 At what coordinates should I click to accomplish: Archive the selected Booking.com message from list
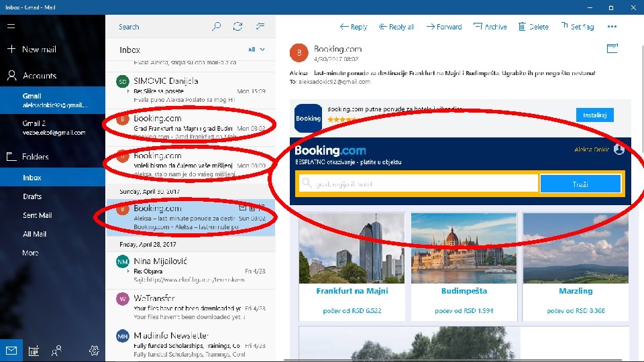click(242, 208)
